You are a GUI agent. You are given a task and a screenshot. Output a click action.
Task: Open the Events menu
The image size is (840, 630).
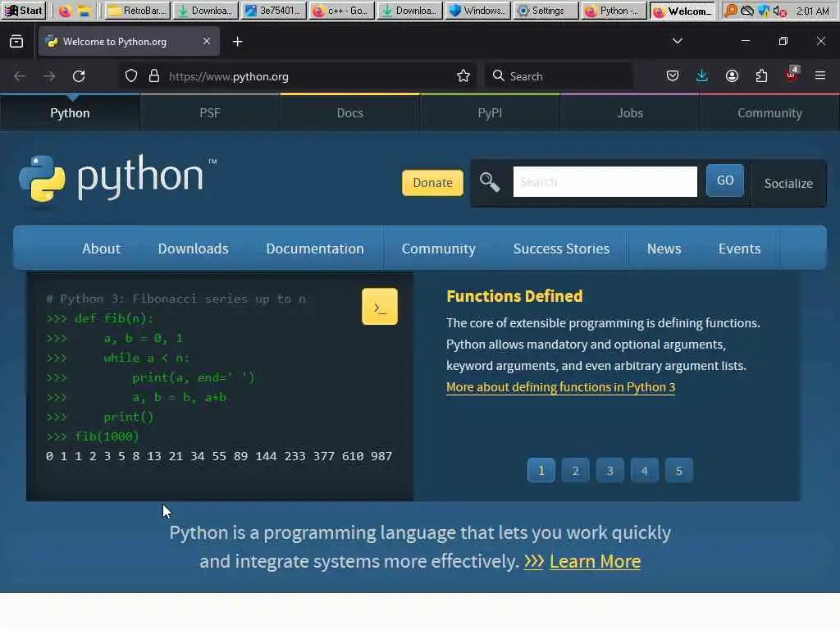739,249
